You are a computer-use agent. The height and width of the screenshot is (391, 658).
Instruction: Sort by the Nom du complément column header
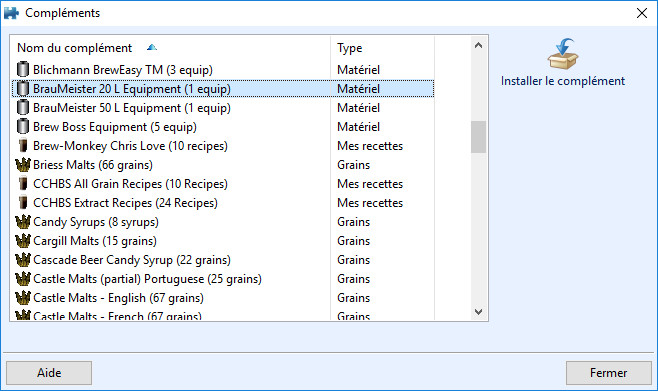tap(171, 48)
